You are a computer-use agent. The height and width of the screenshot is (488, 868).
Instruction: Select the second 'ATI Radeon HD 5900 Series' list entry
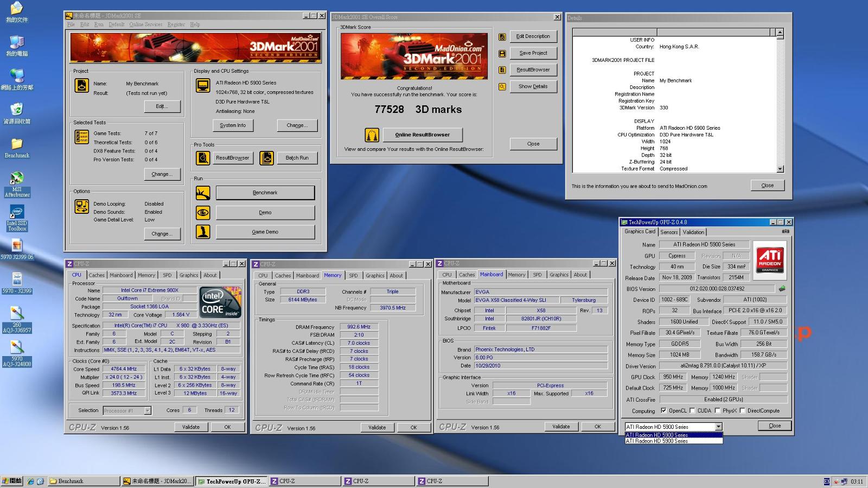[x=673, y=441]
